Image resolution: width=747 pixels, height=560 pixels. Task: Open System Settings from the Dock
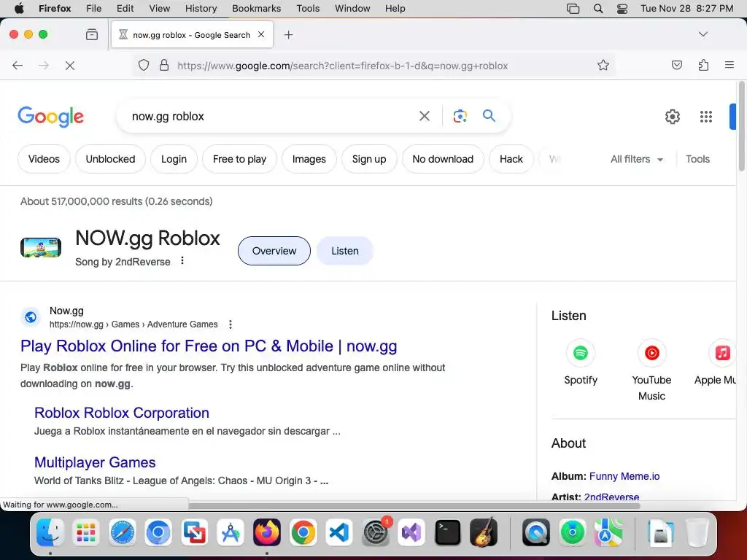376,532
